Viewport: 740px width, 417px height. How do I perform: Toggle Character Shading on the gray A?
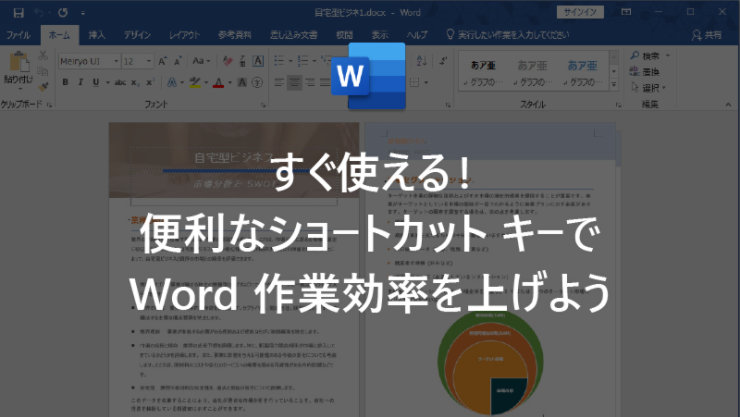coord(242,83)
